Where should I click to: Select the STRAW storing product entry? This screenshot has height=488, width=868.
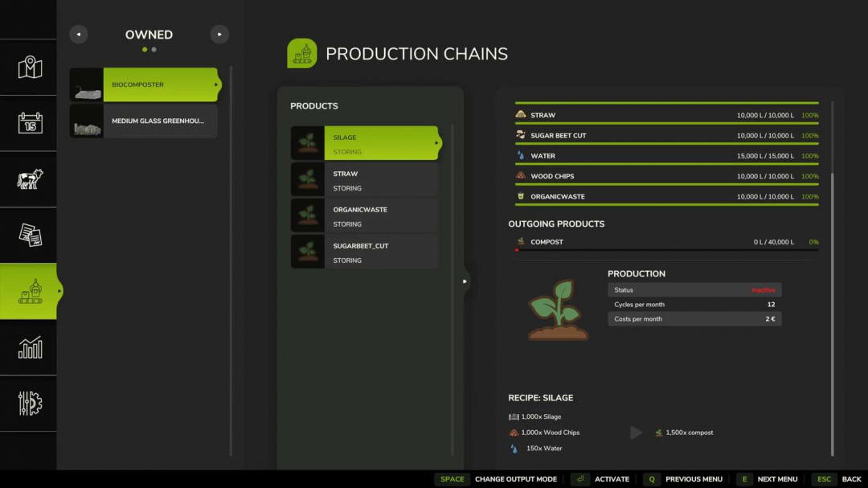pos(370,180)
